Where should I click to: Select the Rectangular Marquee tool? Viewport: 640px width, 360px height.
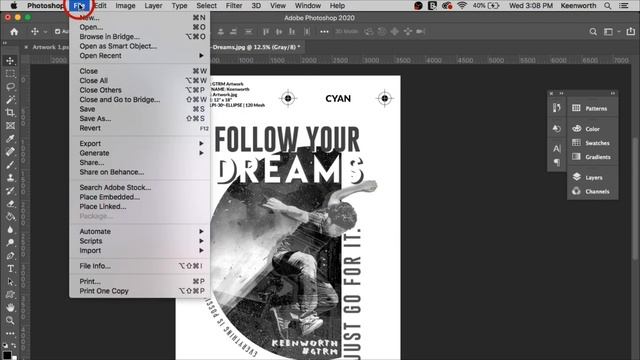point(10,74)
